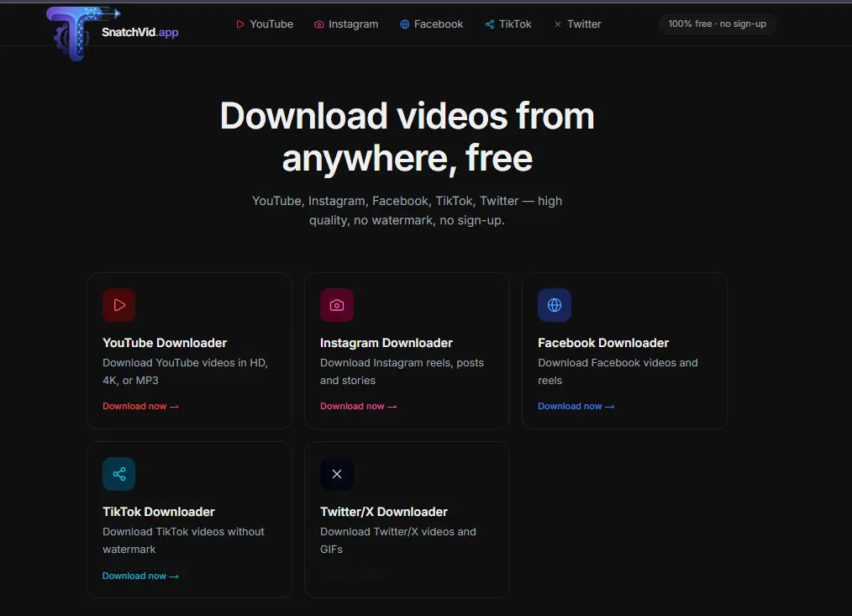
Task: Click the Twitter/X Downloader card title
Action: pos(384,512)
